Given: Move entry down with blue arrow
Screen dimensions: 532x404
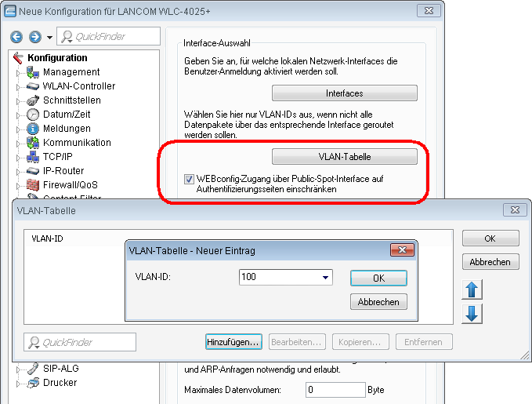Looking at the screenshot, I should [473, 314].
